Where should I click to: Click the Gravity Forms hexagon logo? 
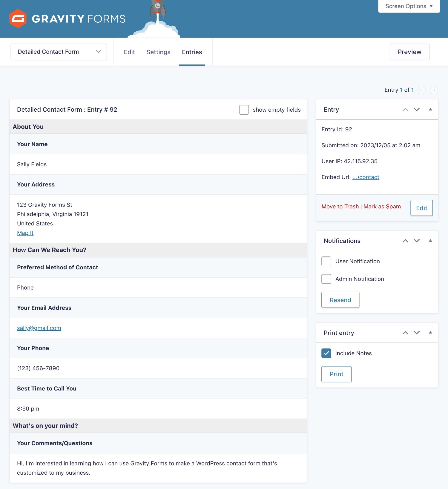[18, 19]
